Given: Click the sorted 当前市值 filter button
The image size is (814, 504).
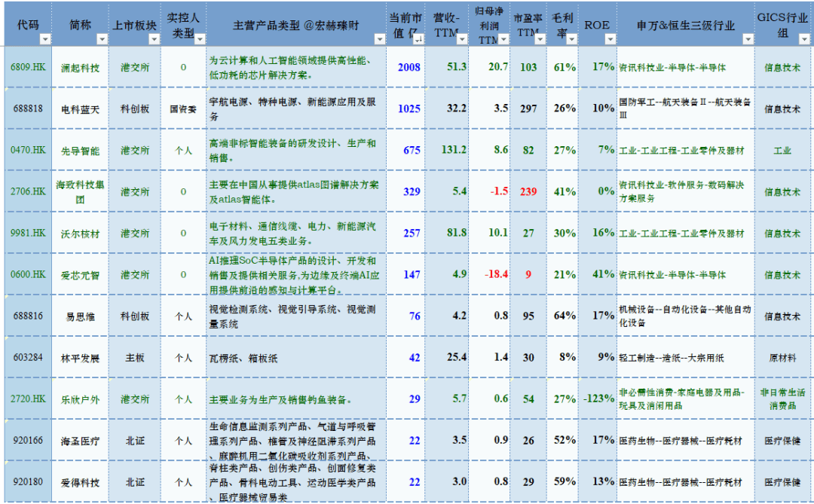Looking at the screenshot, I should point(419,39).
